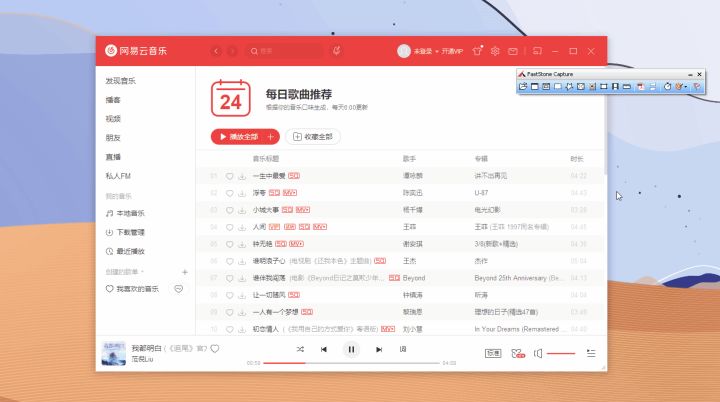Go back with the header back arrow

pyautogui.click(x=216, y=51)
